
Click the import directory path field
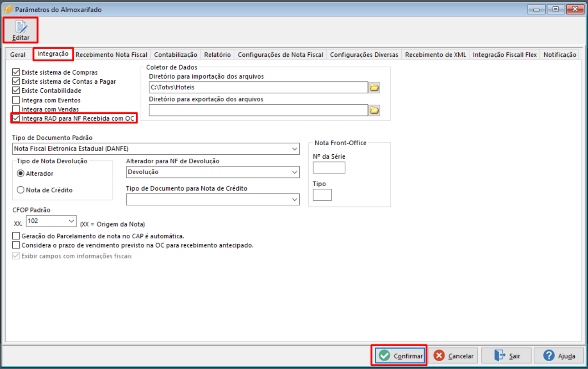[258, 87]
